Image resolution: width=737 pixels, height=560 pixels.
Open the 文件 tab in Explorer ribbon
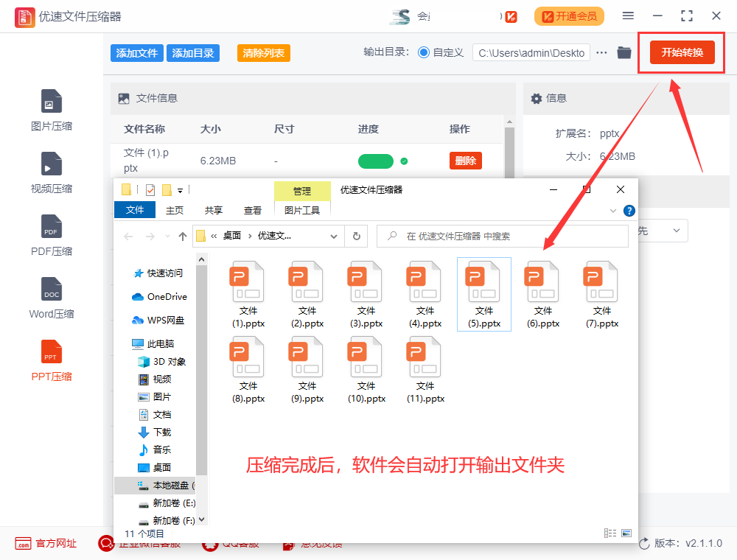(135, 210)
